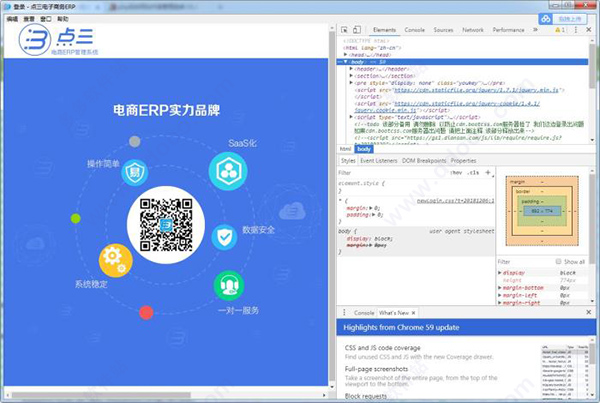
Task: Expand the header element node
Action: click(x=351, y=69)
